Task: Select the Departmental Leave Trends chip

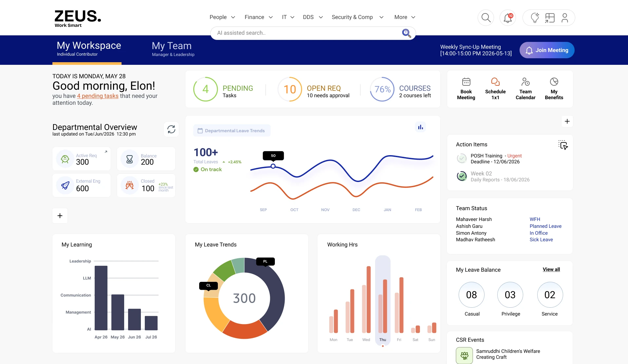Action: (232, 131)
